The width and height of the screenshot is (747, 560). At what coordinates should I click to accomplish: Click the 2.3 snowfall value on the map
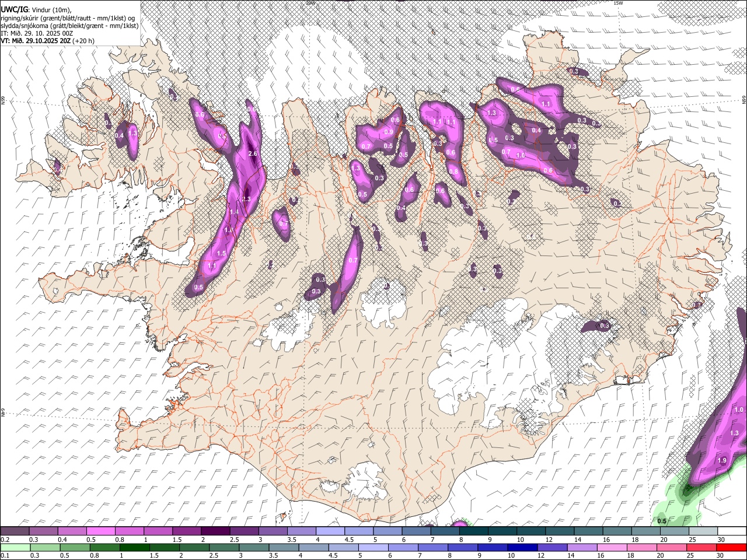click(246, 199)
